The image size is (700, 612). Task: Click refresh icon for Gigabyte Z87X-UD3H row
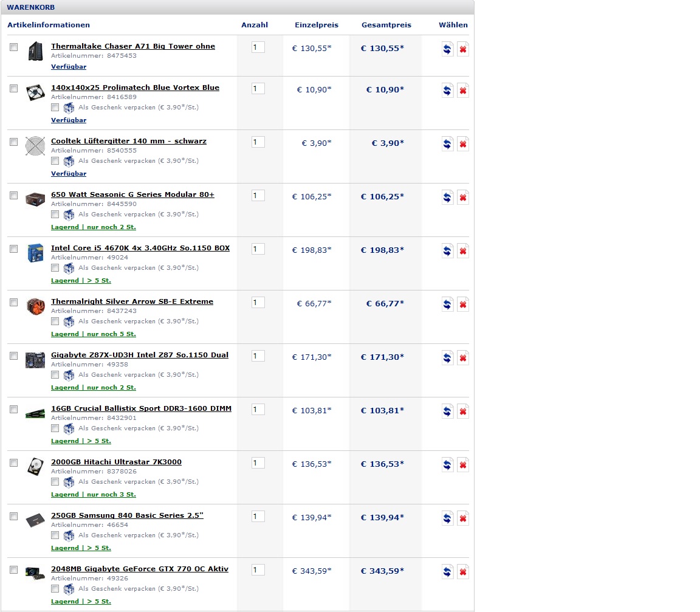pyautogui.click(x=447, y=358)
